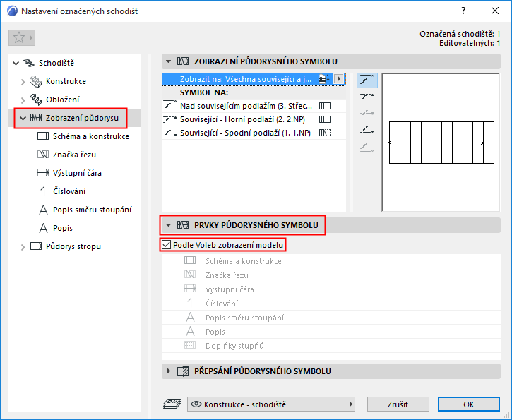Screen dimensions: 512x420
Task: Close the Nastavení označených schodišť dialog
Action: tap(495, 11)
